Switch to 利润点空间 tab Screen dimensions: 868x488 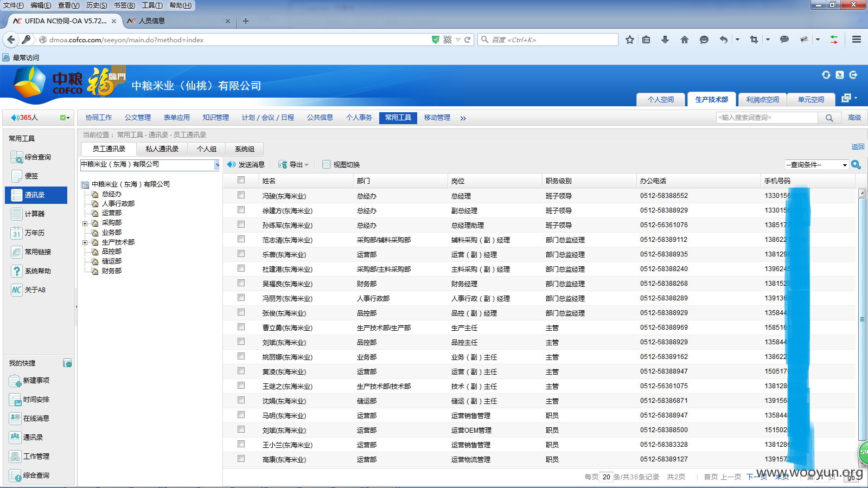763,99
